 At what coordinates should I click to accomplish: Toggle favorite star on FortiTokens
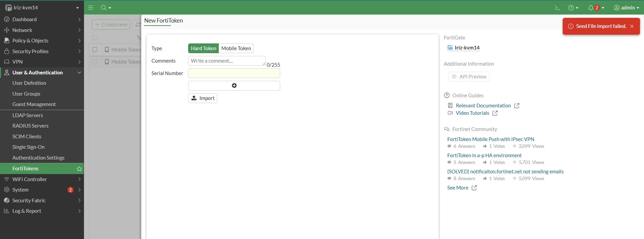tap(79, 169)
